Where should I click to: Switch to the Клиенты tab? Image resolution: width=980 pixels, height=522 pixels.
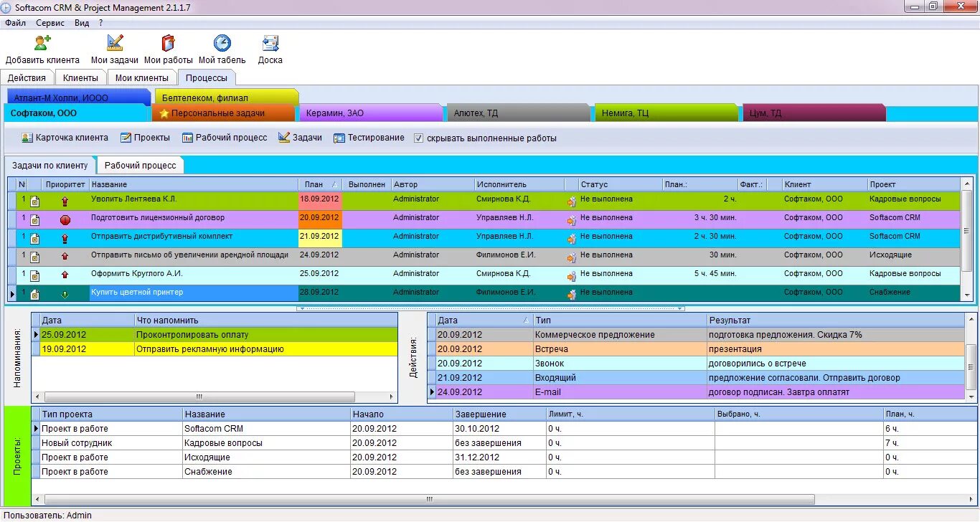tap(80, 77)
